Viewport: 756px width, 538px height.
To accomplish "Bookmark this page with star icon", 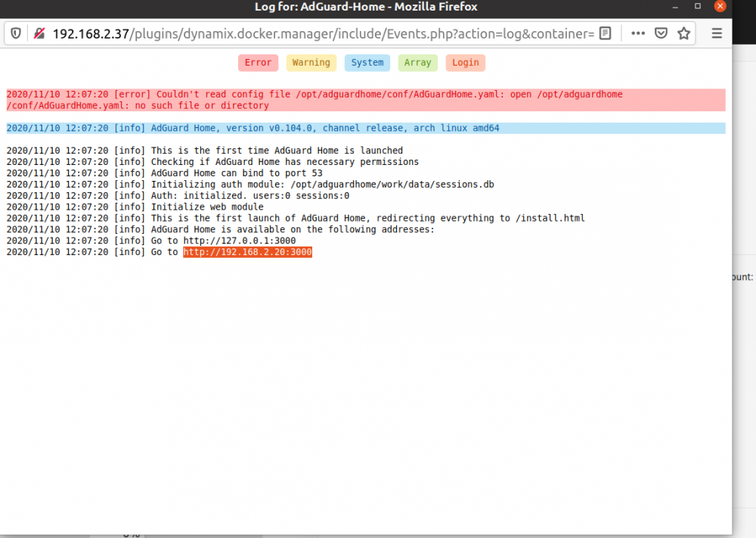I will coord(683,33).
